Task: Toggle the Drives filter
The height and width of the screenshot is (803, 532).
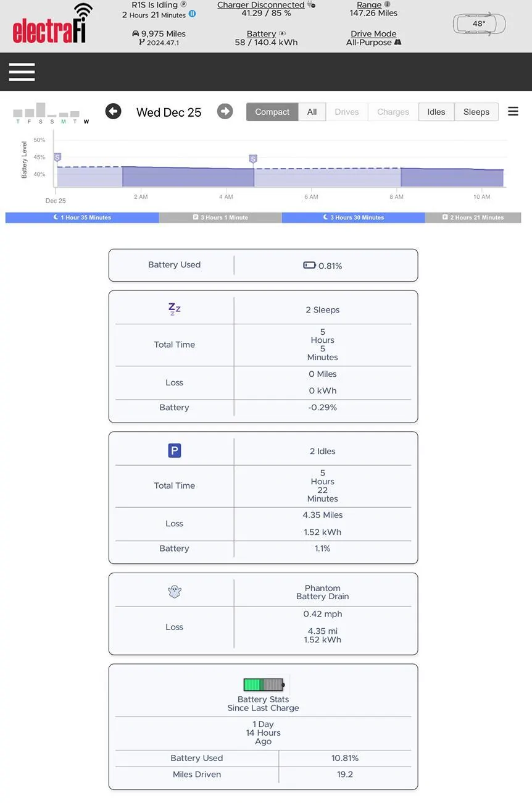Action: (347, 112)
